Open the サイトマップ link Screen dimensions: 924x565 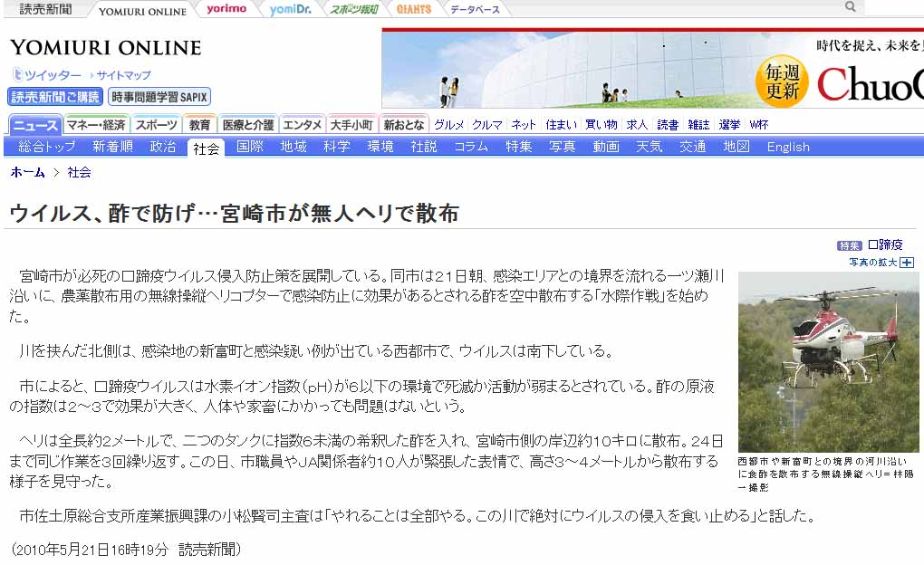[124, 75]
